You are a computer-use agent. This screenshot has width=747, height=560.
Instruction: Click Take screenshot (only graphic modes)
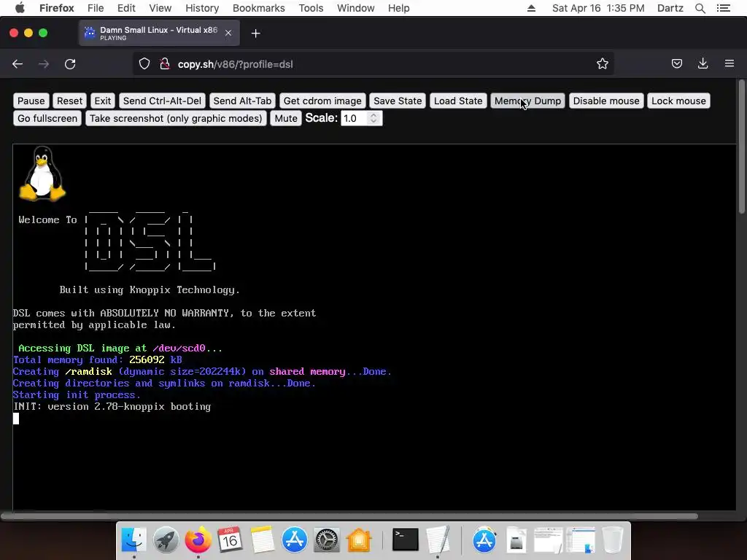coord(176,119)
